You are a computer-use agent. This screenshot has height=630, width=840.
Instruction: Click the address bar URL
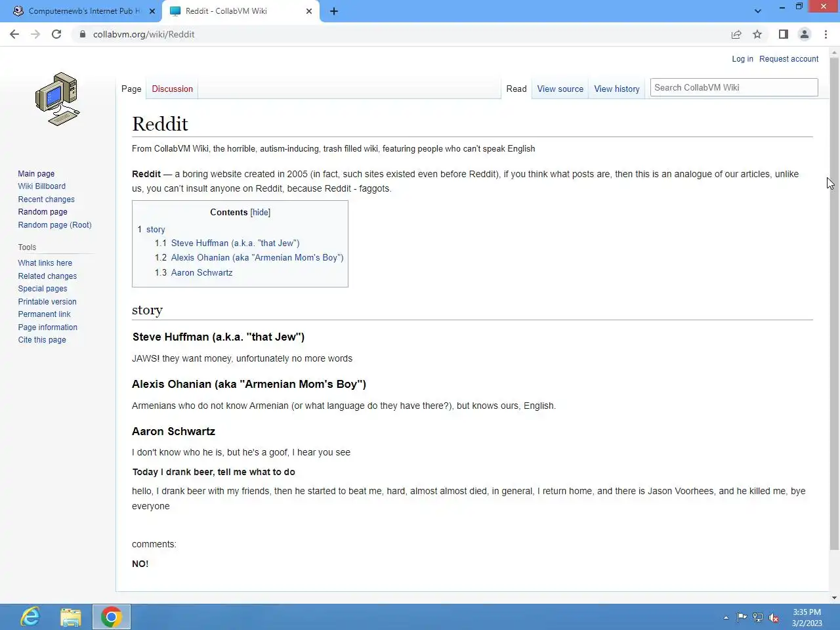144,34
